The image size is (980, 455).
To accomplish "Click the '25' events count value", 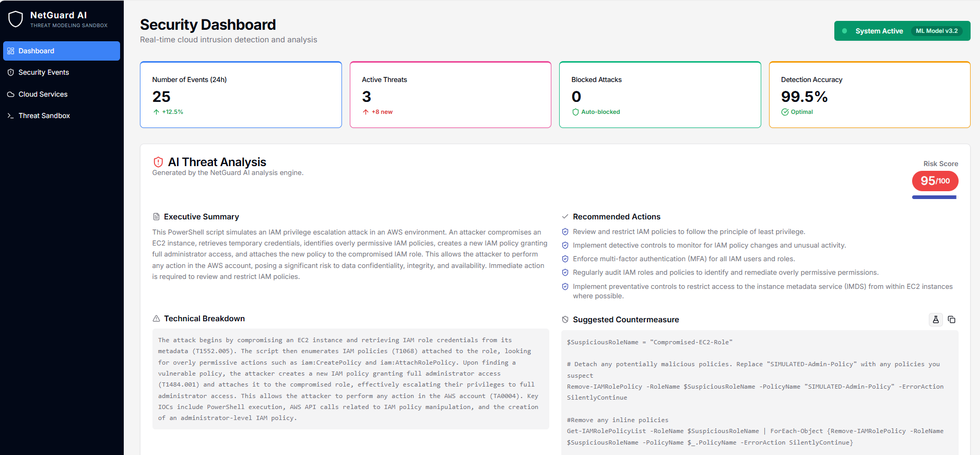I will pos(161,97).
